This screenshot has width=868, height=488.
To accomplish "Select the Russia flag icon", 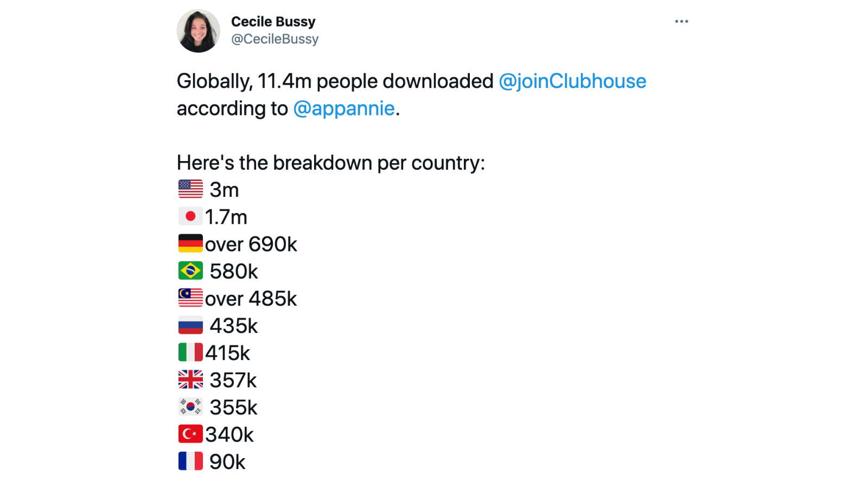I will coord(190,325).
